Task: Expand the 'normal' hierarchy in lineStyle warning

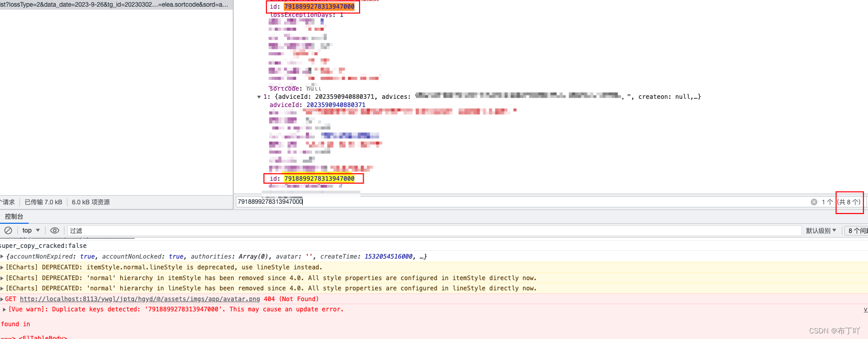Action: (2, 288)
